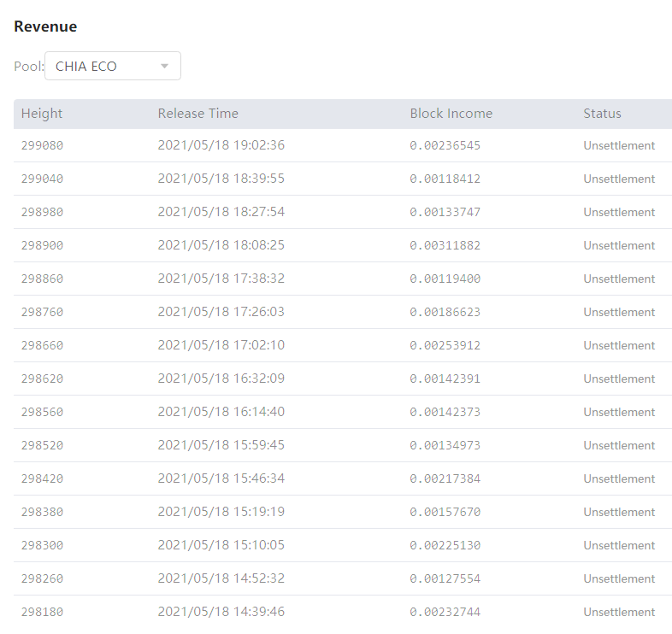Click Unsettlement status for height 298180
Screen dimensions: 672x634
coord(619,612)
